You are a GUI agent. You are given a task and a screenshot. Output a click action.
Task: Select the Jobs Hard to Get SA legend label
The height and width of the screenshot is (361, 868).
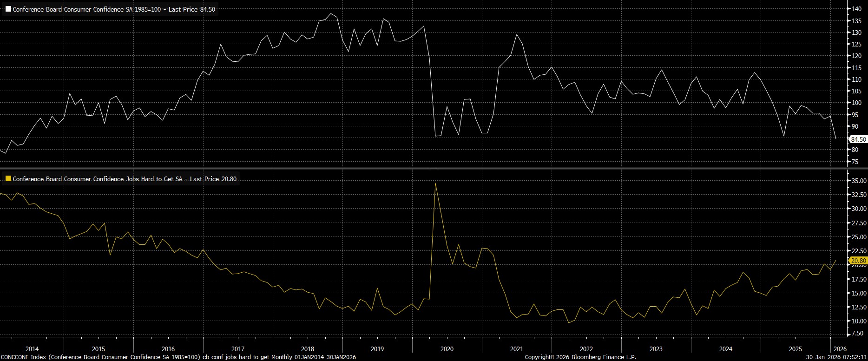pyautogui.click(x=125, y=179)
